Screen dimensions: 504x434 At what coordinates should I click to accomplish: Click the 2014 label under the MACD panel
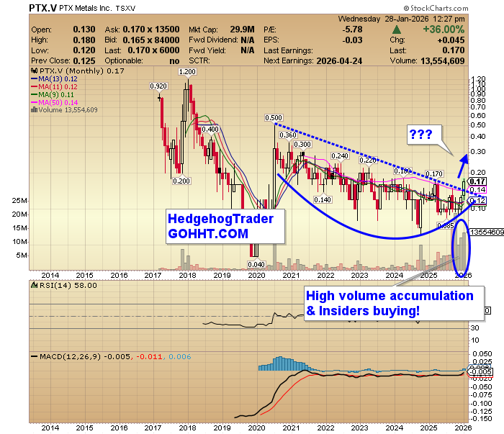click(x=50, y=428)
